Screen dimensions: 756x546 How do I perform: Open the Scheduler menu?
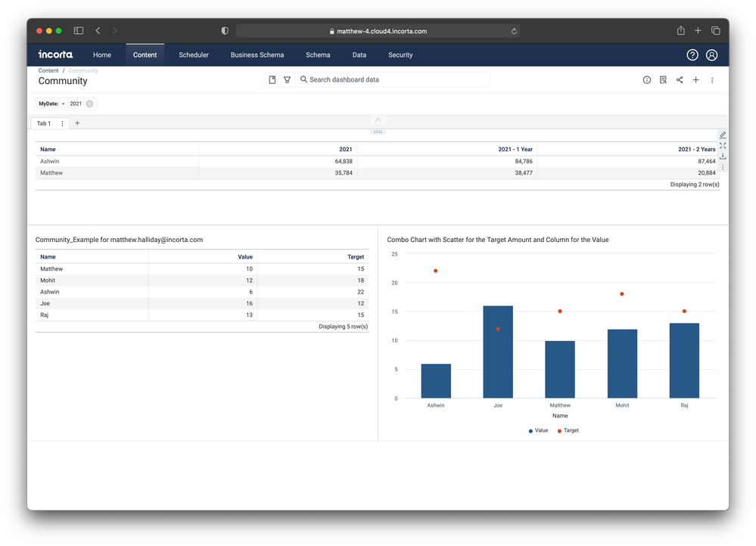point(194,55)
